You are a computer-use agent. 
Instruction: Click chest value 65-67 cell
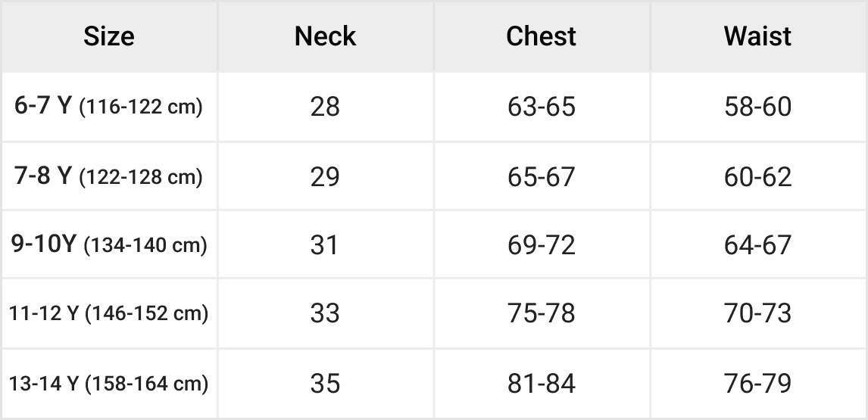[541, 177]
